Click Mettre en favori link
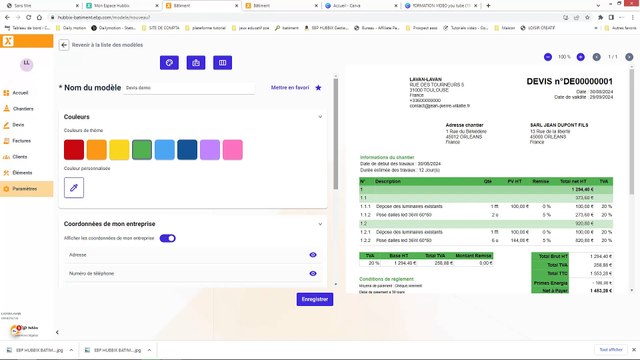640x360 pixels. pos(290,88)
